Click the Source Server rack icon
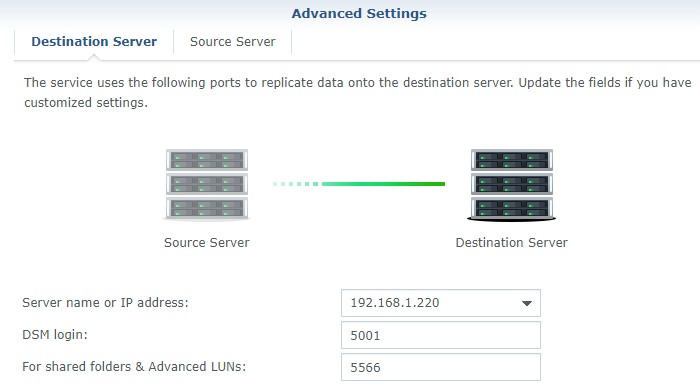The height and width of the screenshot is (388, 700). (207, 184)
